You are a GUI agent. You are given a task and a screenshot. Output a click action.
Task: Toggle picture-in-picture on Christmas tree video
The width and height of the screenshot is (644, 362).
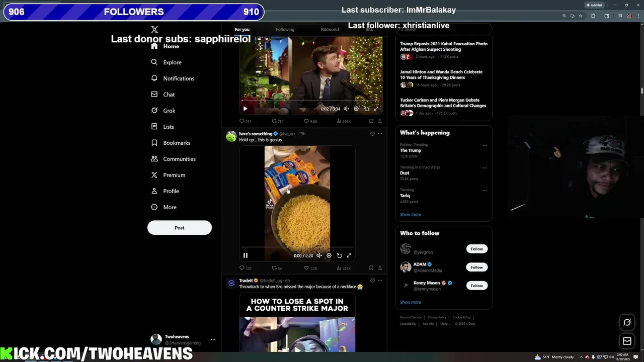(x=366, y=109)
